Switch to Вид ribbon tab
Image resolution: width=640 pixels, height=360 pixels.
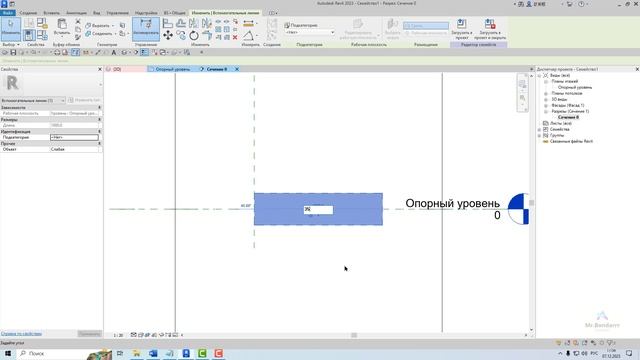click(x=96, y=13)
